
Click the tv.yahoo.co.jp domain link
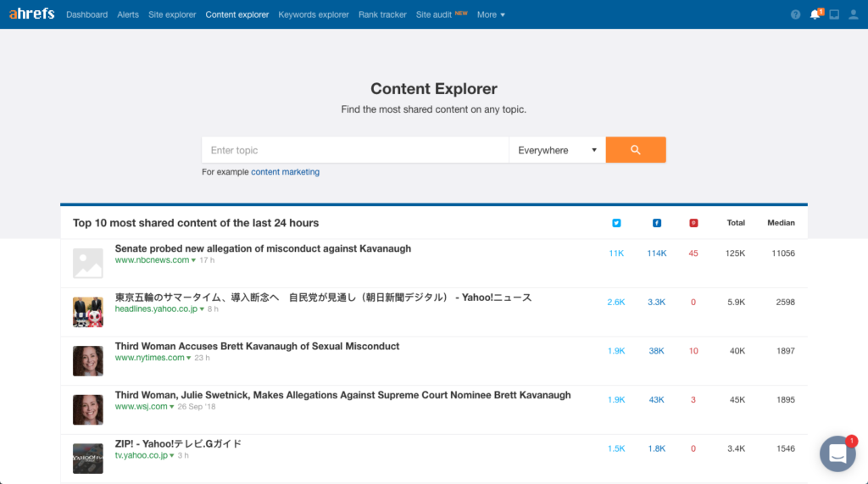(142, 455)
